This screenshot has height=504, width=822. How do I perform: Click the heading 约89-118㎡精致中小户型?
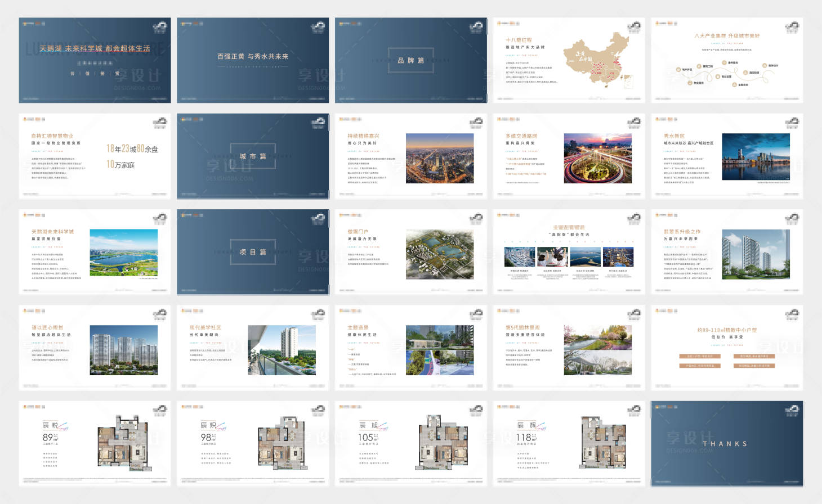(x=727, y=330)
